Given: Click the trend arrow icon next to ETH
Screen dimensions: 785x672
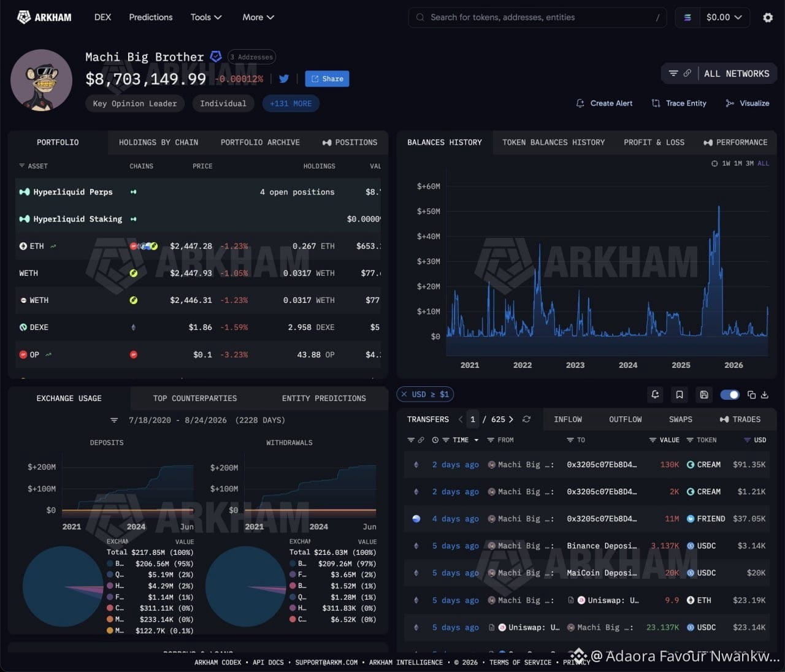Looking at the screenshot, I should pyautogui.click(x=53, y=246).
